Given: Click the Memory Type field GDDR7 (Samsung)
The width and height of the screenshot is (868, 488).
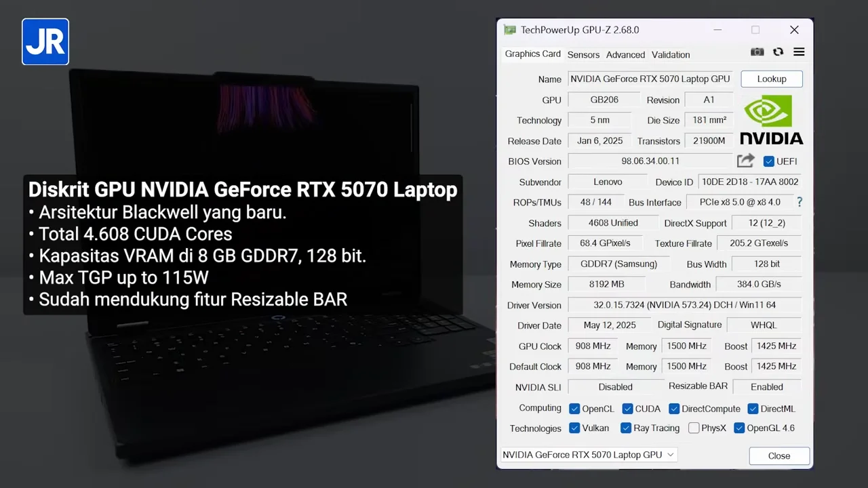Looking at the screenshot, I should tap(618, 264).
